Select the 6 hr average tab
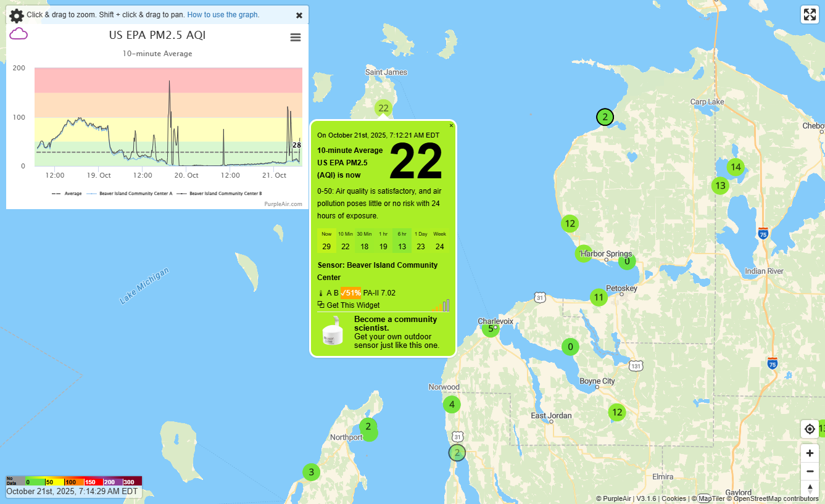Screen dimensions: 825x504 pyautogui.click(x=402, y=241)
